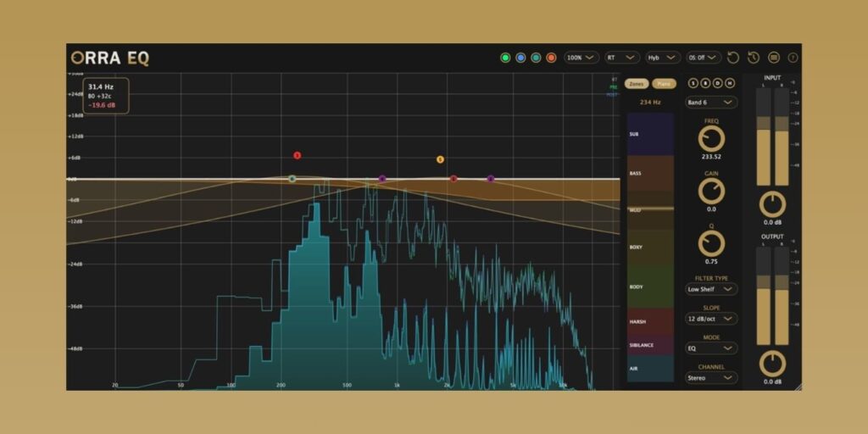Click the GAIN knob
Screen dimensions: 868x434
point(711,191)
